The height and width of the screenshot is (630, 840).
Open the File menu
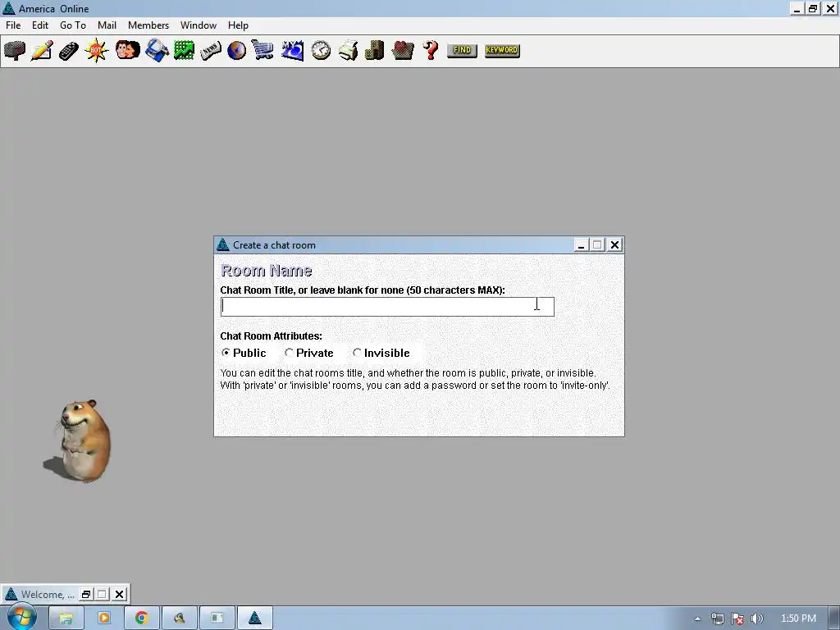click(13, 25)
